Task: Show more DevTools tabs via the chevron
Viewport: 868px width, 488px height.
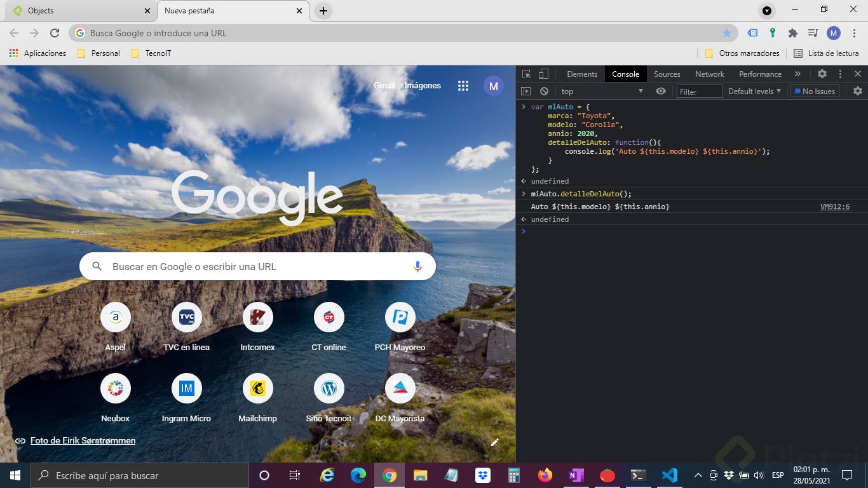Action: (x=797, y=74)
